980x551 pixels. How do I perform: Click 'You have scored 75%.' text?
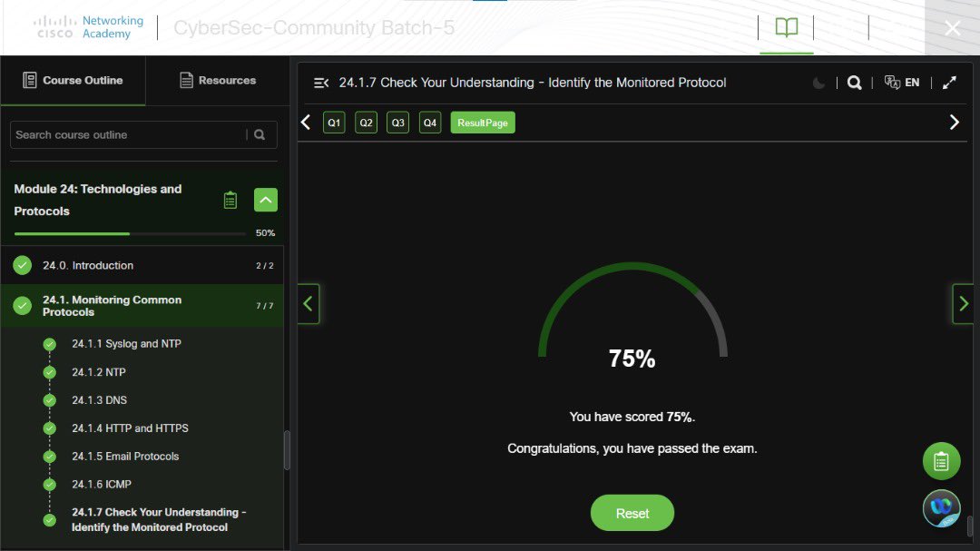tap(632, 418)
